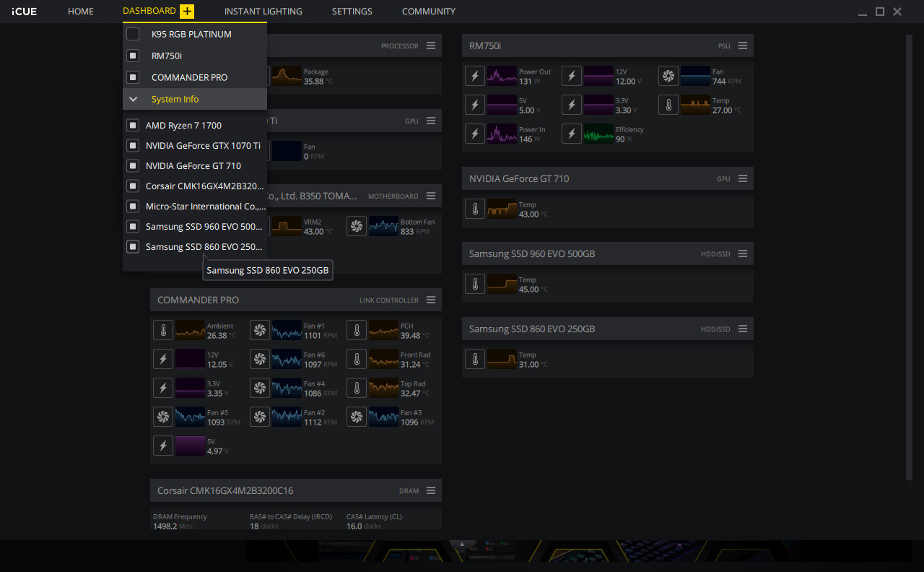Screen dimensions: 924x572
Task: Go to the COMMUNITY tab
Action: pyautogui.click(x=429, y=12)
